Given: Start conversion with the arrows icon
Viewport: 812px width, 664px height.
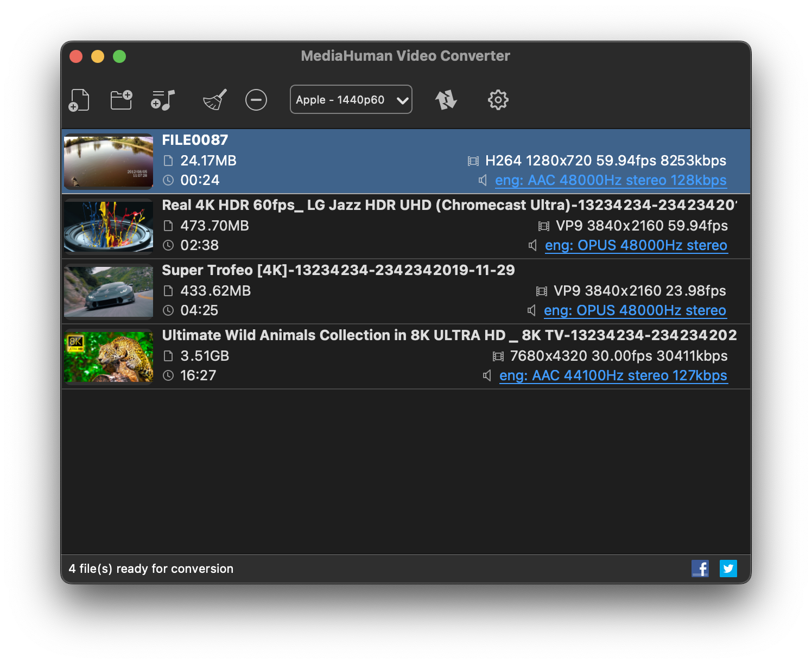Looking at the screenshot, I should point(446,99).
